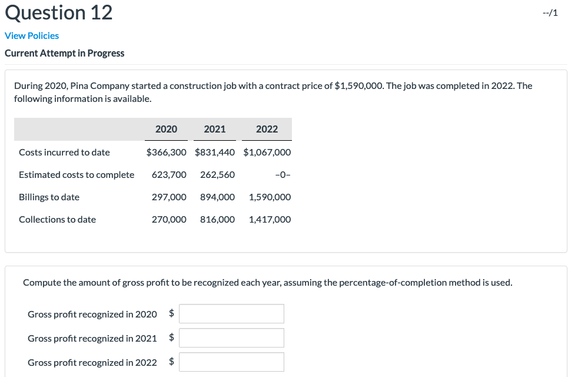
Task: Select the 2020 column header
Action: pyautogui.click(x=166, y=128)
